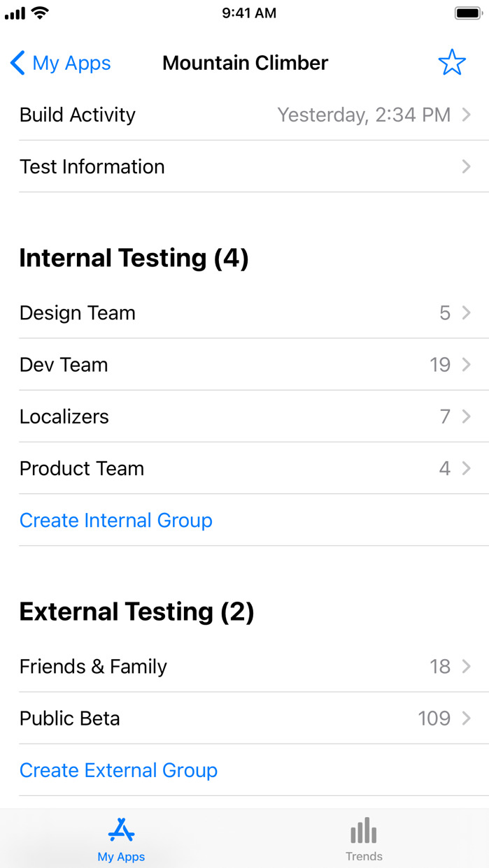The height and width of the screenshot is (868, 489).
Task: Tap the Wi-Fi status icon
Action: 41,13
